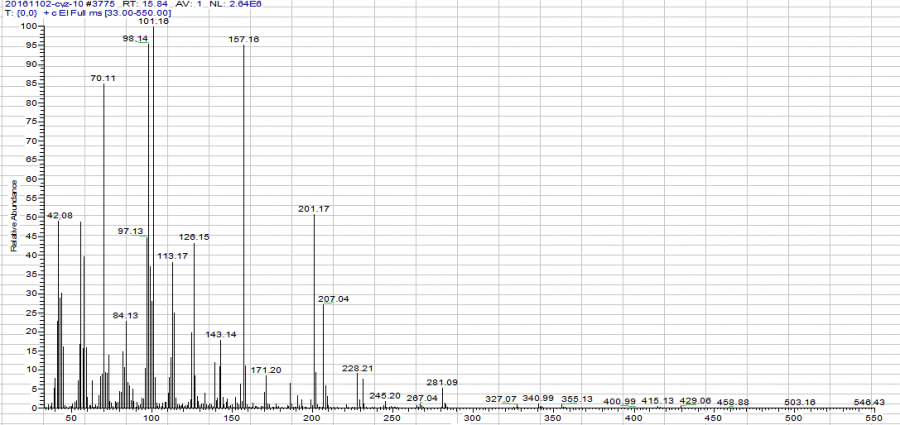This screenshot has height=425, width=900.
Task: Click the 281.09 peak label
Action: click(x=442, y=382)
